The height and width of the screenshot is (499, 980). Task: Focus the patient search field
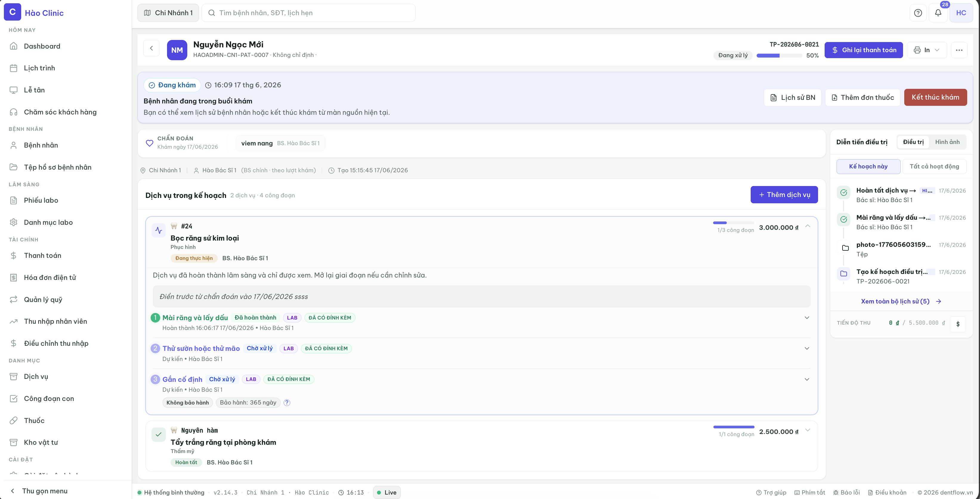pos(309,13)
